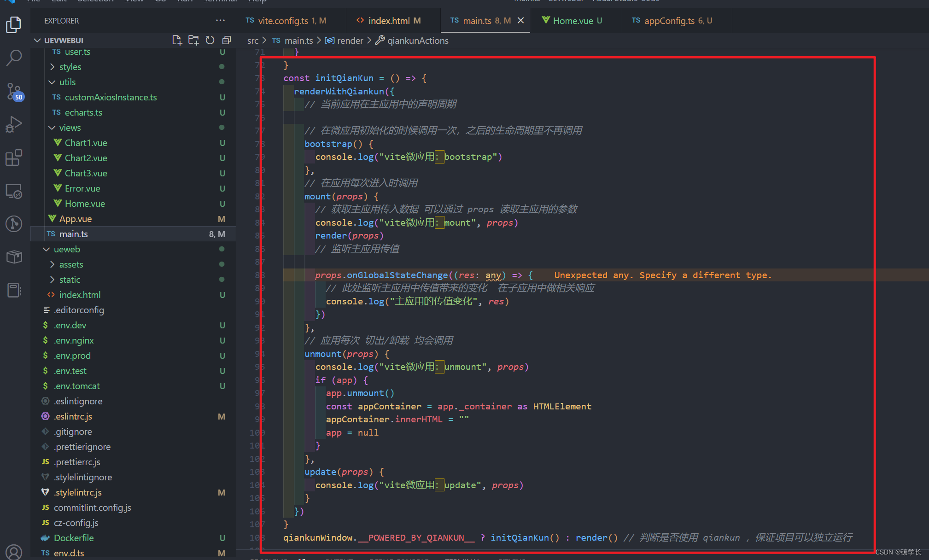Open Chart1.vue file
This screenshot has height=560, width=929.
134,143
